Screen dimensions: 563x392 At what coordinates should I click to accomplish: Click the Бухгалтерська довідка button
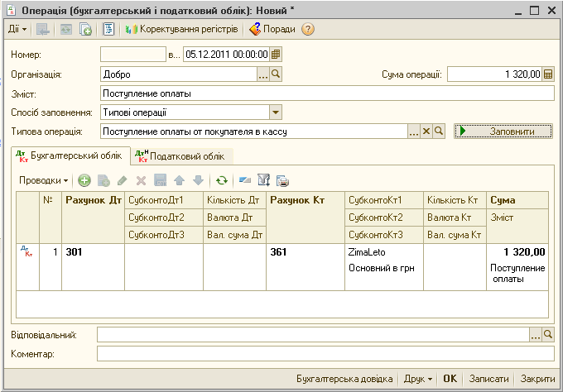(344, 379)
